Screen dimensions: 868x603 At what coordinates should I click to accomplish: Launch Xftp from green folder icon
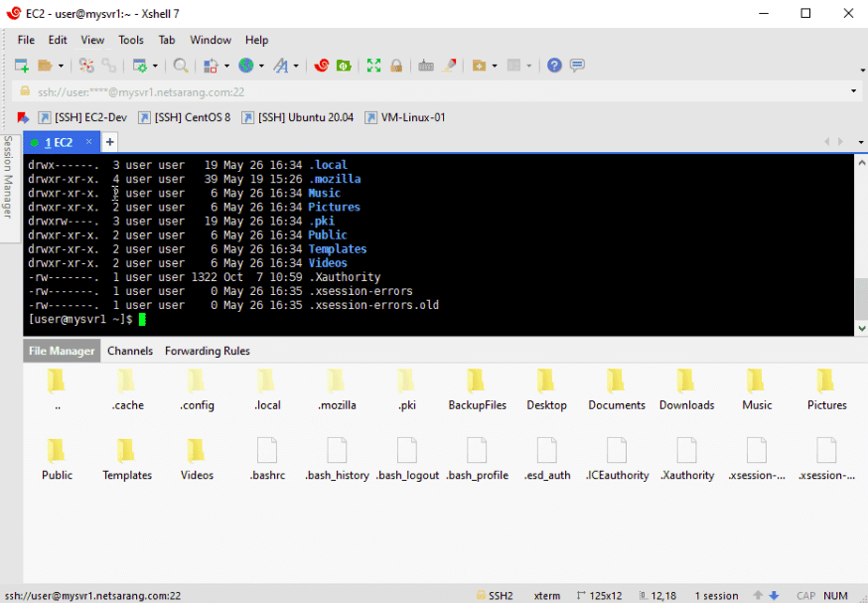(x=344, y=66)
